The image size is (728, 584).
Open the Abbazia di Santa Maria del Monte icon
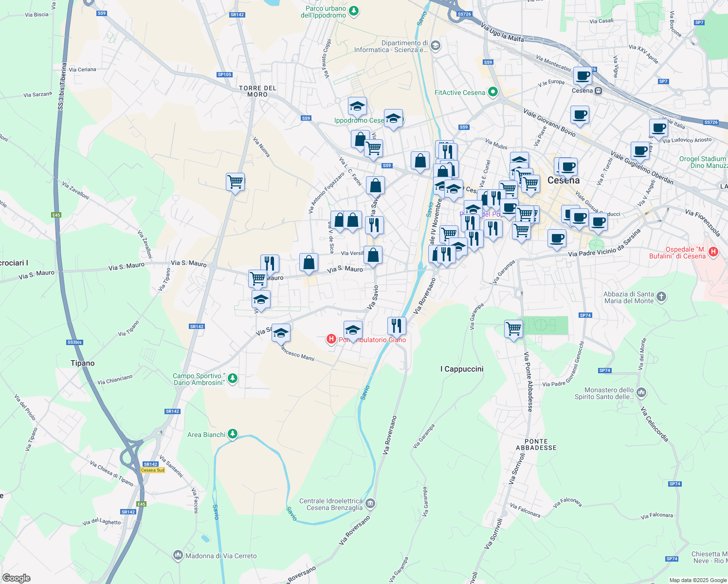click(x=661, y=296)
